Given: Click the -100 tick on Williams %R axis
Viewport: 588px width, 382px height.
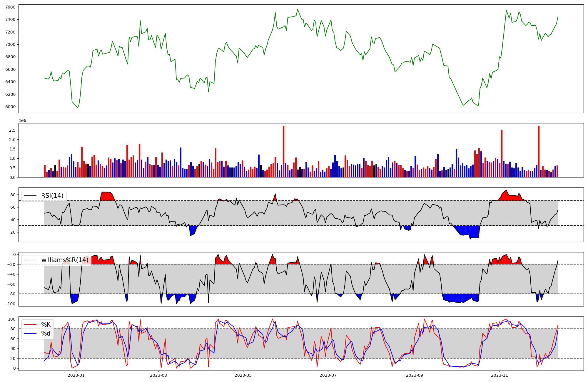Looking at the screenshot, I should point(10,304).
